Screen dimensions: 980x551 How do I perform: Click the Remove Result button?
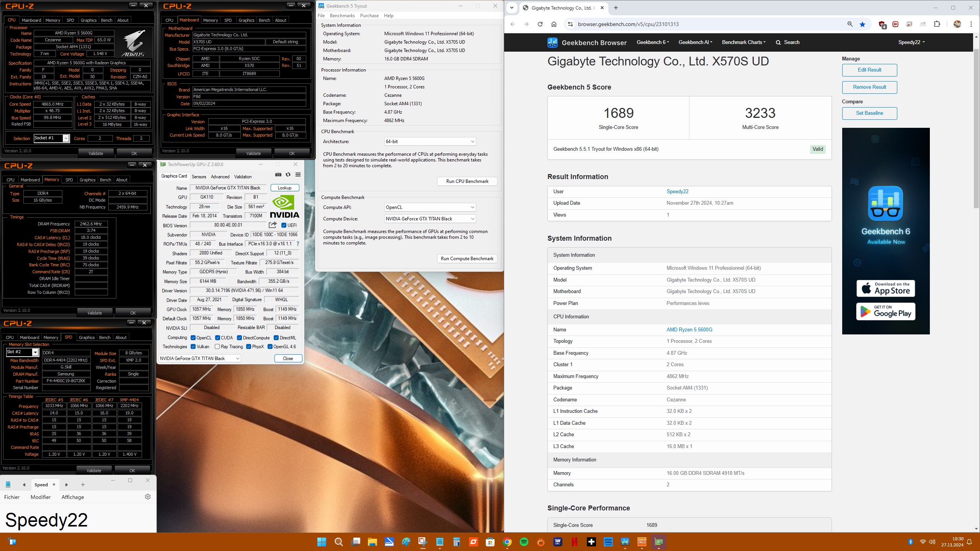point(869,87)
